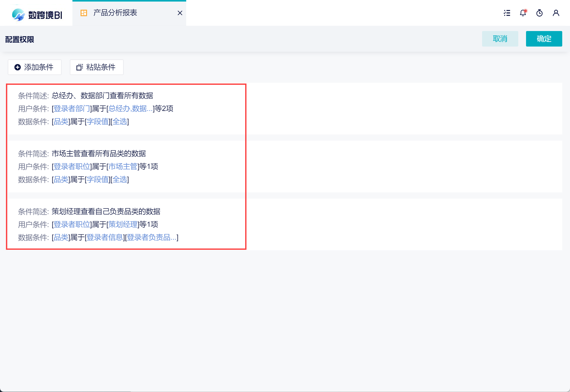This screenshot has height=392, width=570.
Task: Close the 产品分析报表 tab
Action: (180, 13)
